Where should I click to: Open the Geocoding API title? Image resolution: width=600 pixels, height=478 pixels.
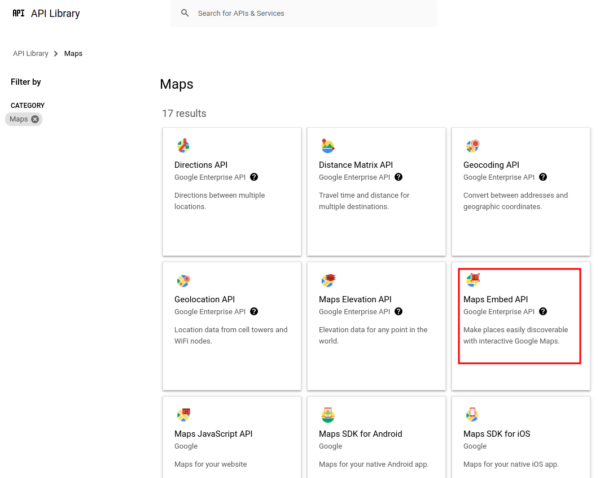coord(491,165)
